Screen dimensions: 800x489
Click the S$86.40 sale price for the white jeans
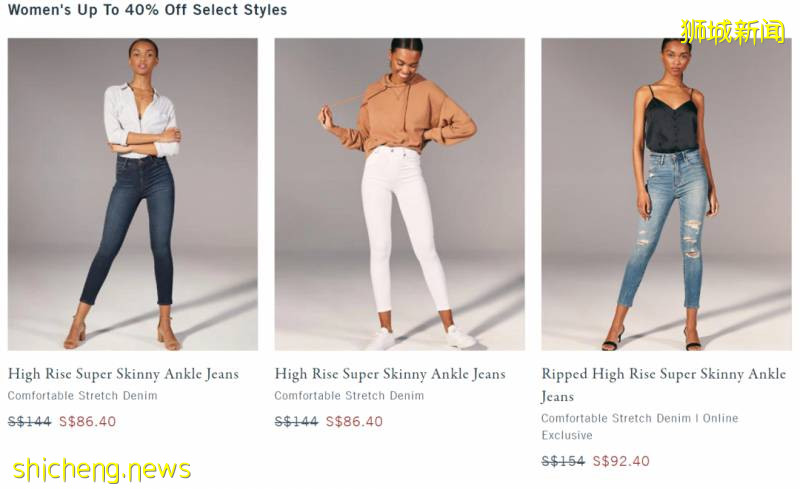point(354,422)
